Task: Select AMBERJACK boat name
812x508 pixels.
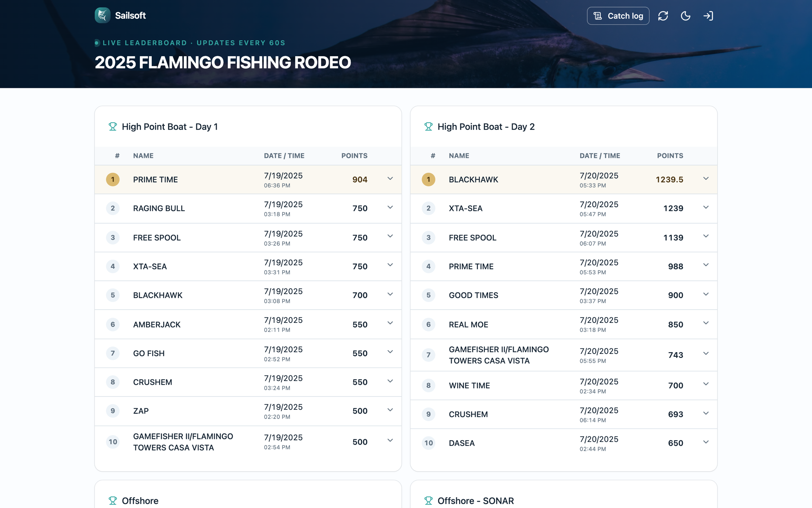Action: tap(157, 324)
